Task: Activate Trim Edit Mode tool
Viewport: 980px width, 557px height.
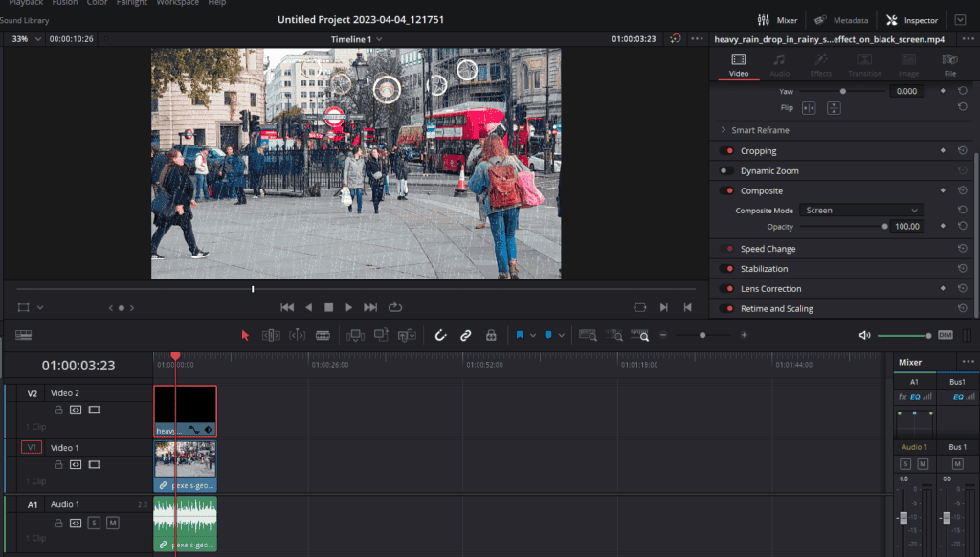Action: [271, 335]
